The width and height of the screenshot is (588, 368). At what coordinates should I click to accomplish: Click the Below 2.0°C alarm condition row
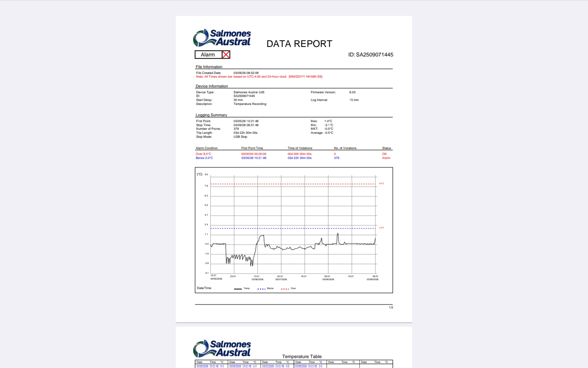[204, 158]
